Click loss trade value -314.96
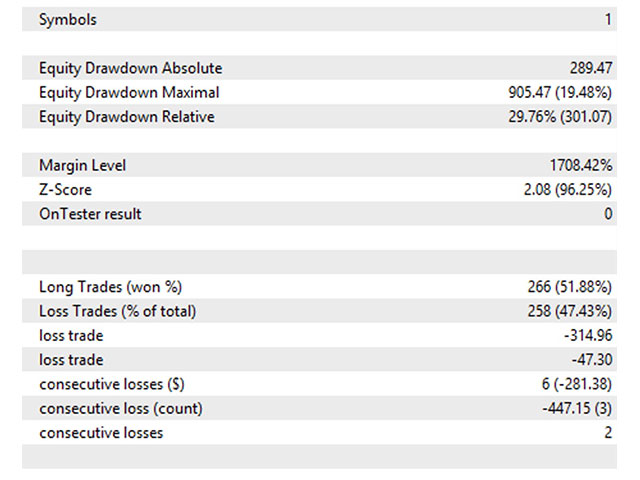This screenshot has width=640, height=480. [x=588, y=336]
